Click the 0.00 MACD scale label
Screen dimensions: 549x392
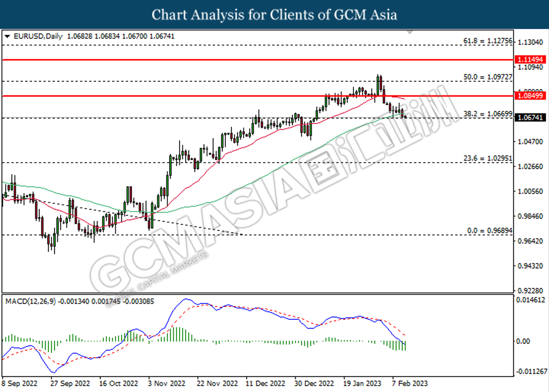[523, 341]
